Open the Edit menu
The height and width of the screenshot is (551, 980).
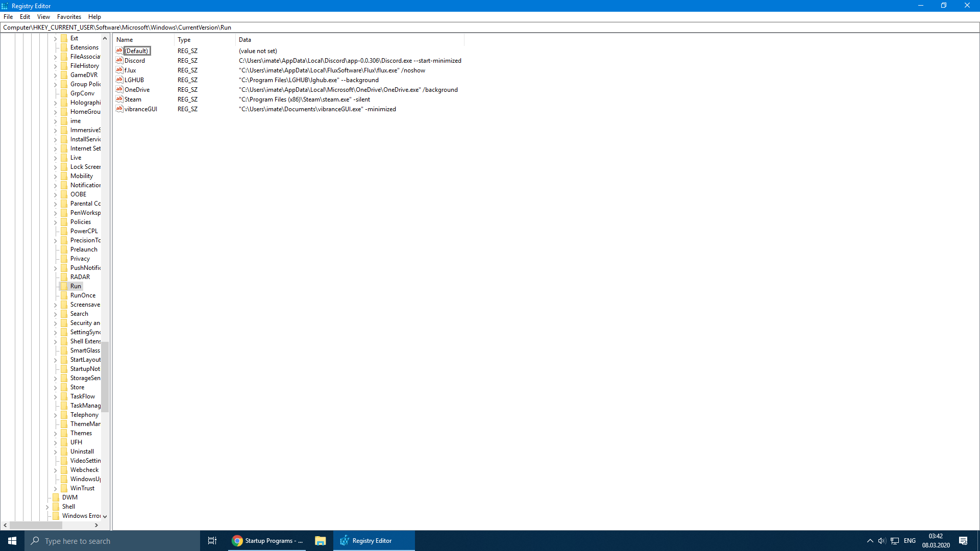(25, 17)
